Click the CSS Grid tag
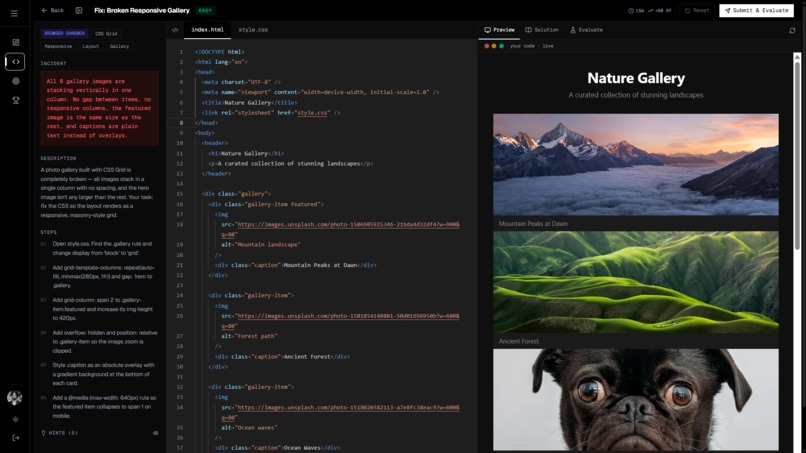Screen dimensions: 806x453 click(x=106, y=33)
